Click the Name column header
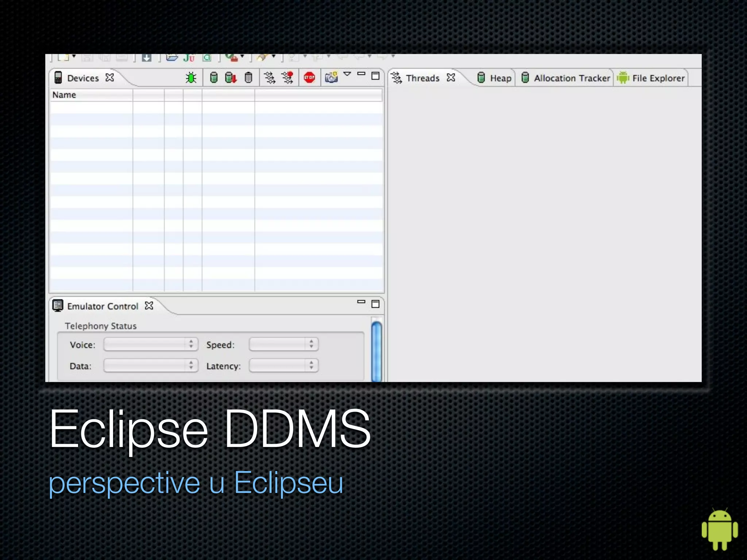 point(91,95)
